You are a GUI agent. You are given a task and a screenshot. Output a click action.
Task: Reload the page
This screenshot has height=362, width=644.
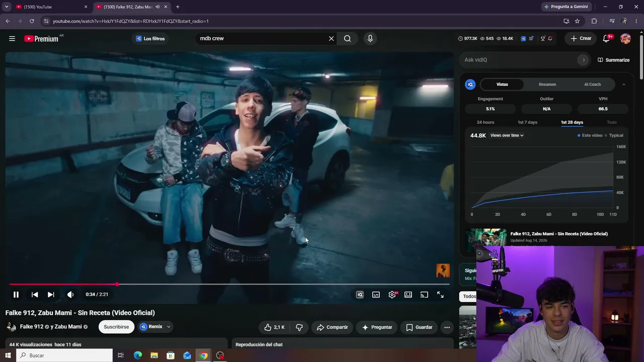tap(32, 21)
